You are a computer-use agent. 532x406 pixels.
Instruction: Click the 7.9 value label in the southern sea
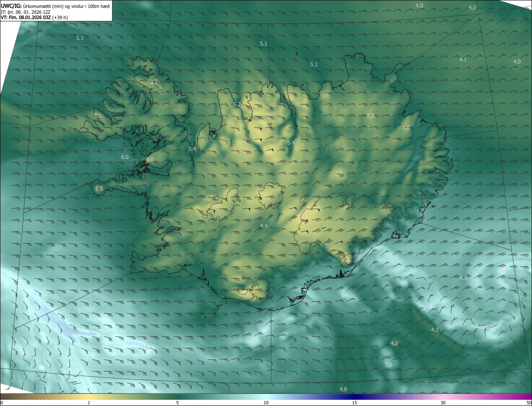[388, 365]
